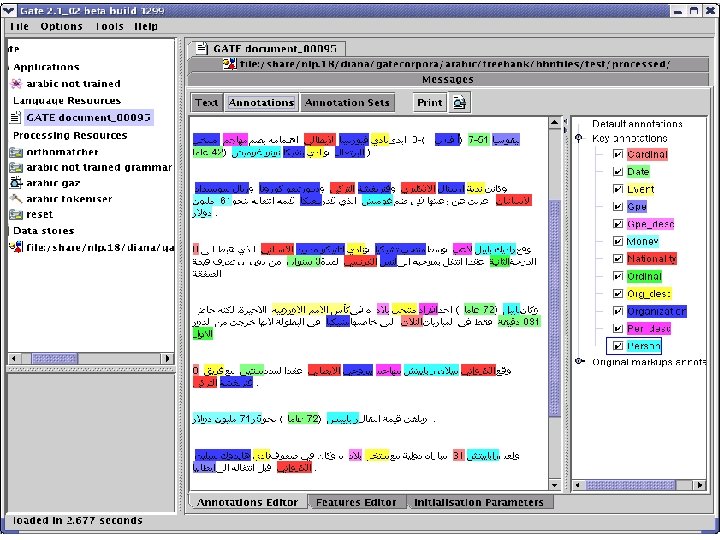Click the icon button next to Print
This screenshot has height=540, width=720.
pos(460,102)
